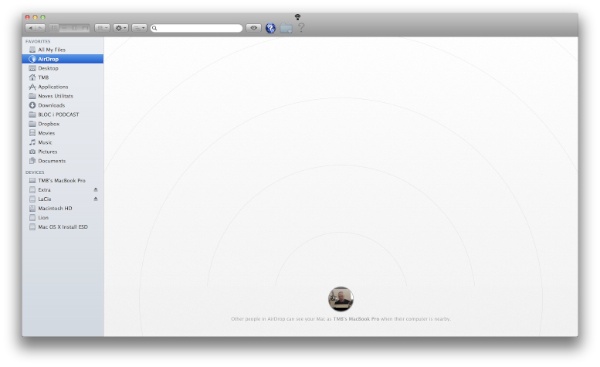Select the LaCie drive in the sidebar
This screenshot has height=367, width=600.
pyautogui.click(x=62, y=199)
